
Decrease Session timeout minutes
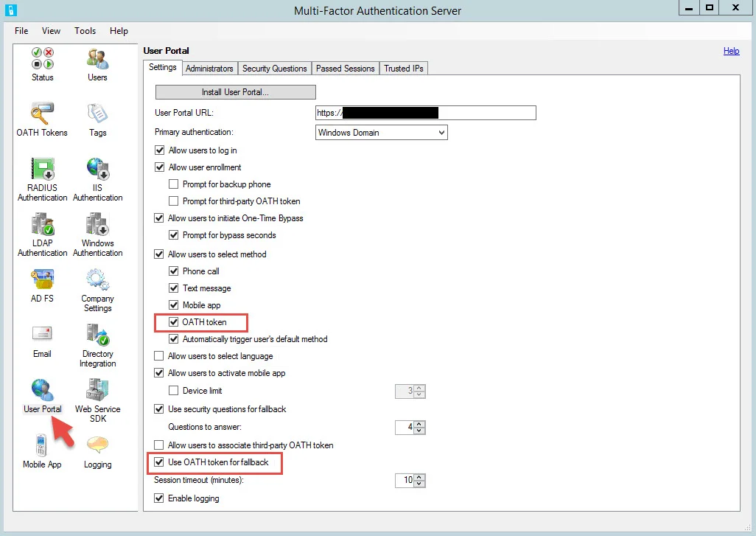click(419, 484)
